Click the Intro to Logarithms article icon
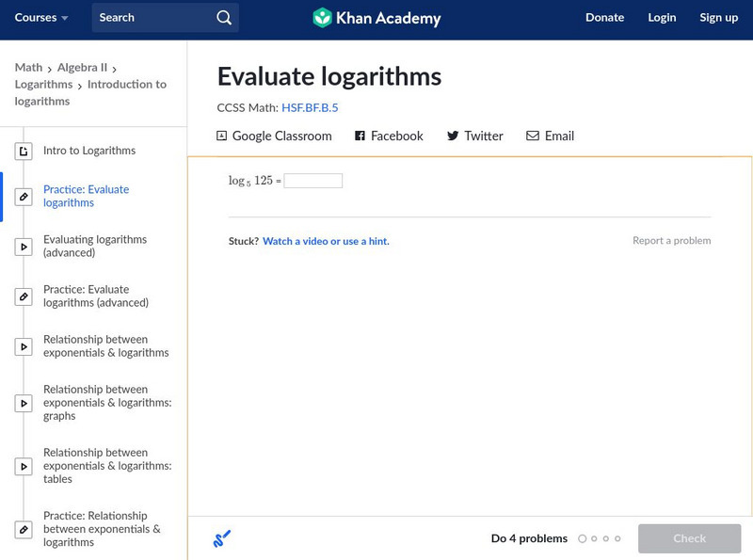The image size is (753, 560). pyautogui.click(x=24, y=151)
